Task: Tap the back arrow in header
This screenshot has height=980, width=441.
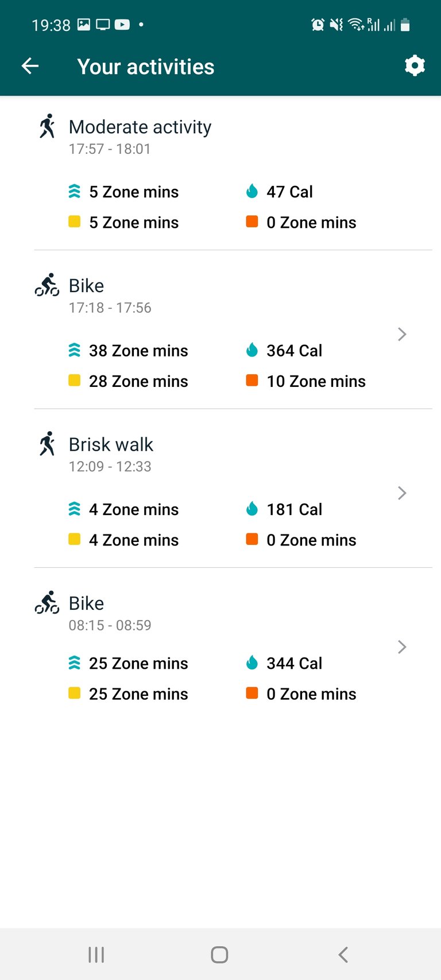Action: (30, 67)
